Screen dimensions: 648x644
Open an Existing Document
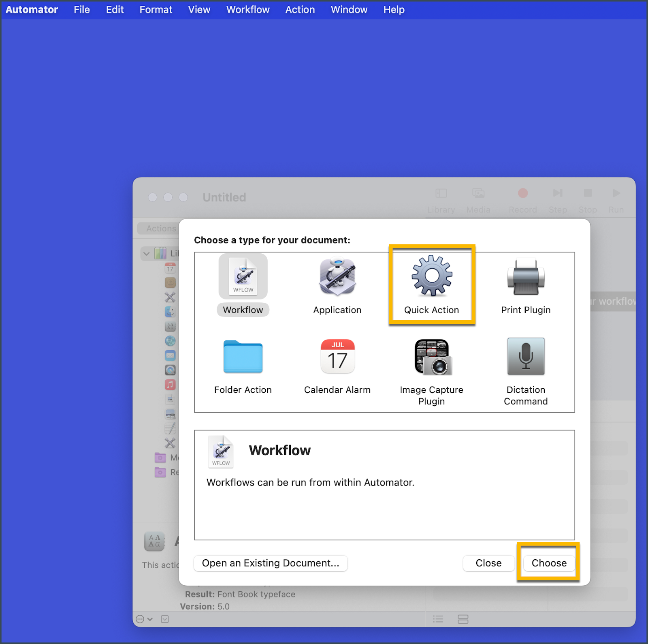(271, 563)
